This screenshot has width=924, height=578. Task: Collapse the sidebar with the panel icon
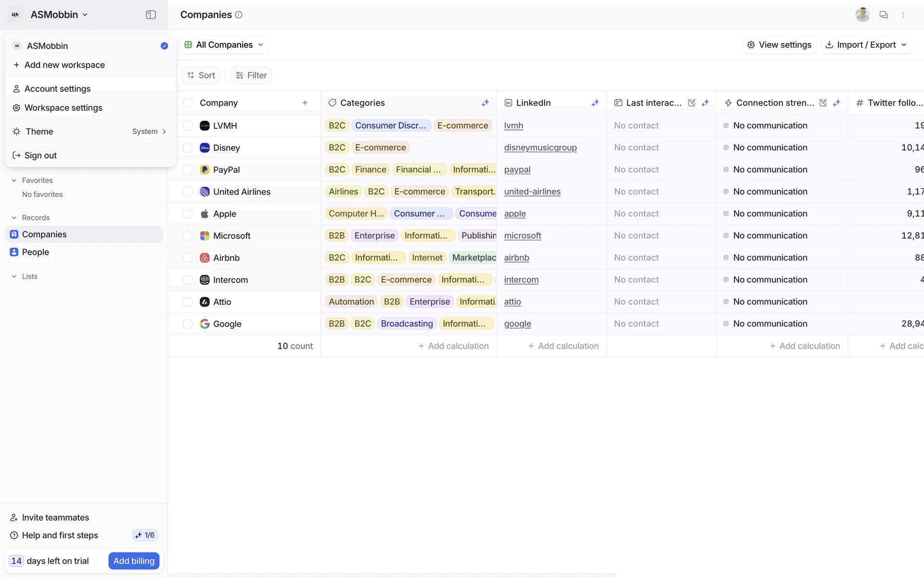point(151,15)
